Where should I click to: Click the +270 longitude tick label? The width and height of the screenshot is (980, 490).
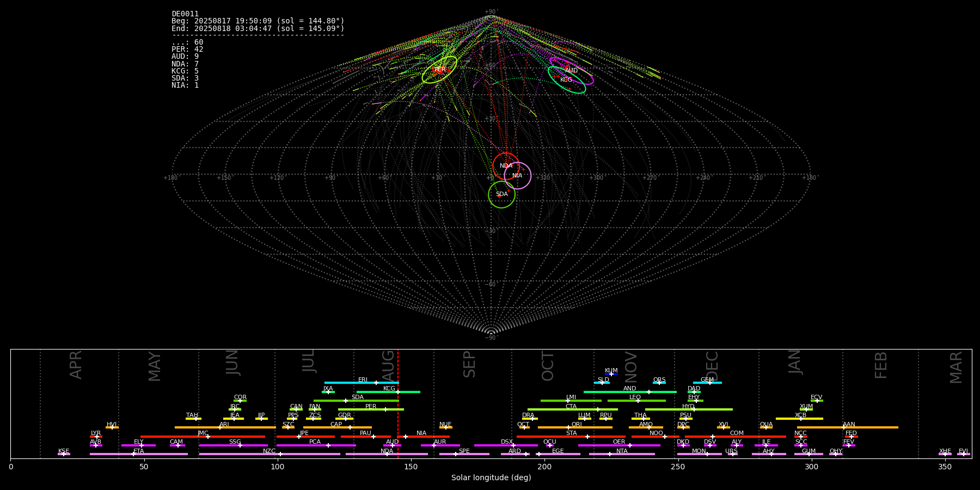pos(650,177)
